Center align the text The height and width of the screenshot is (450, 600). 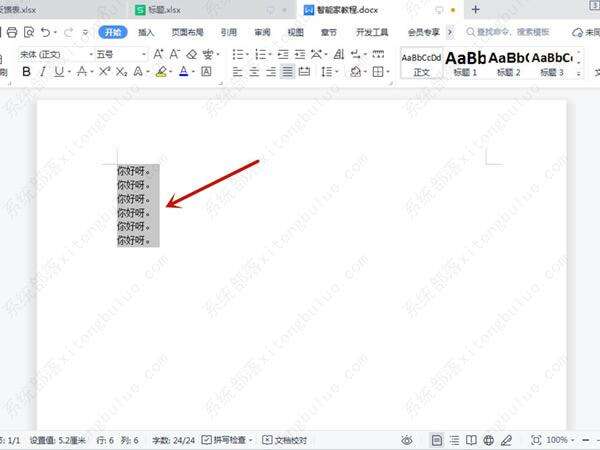coord(254,72)
